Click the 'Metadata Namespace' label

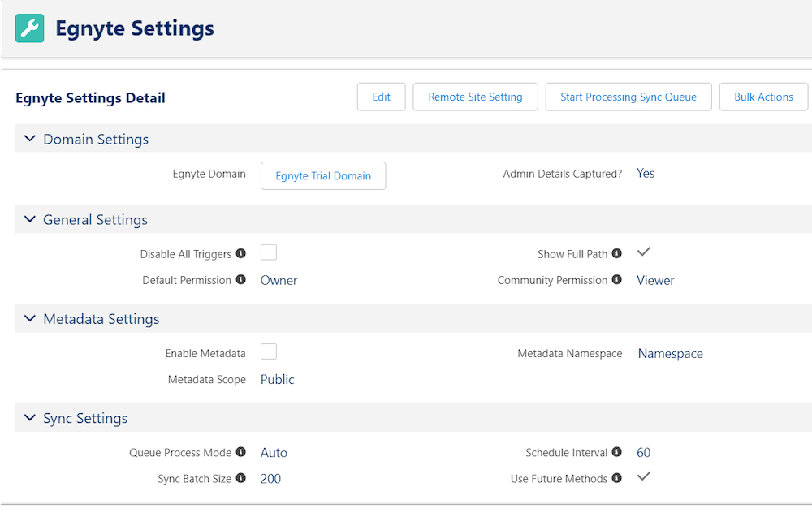570,354
